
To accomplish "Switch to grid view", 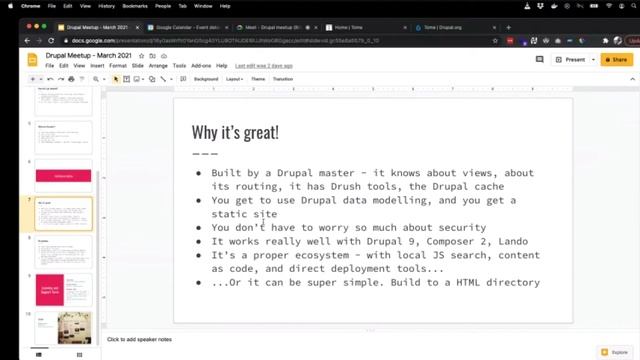I will pyautogui.click(x=80, y=355).
